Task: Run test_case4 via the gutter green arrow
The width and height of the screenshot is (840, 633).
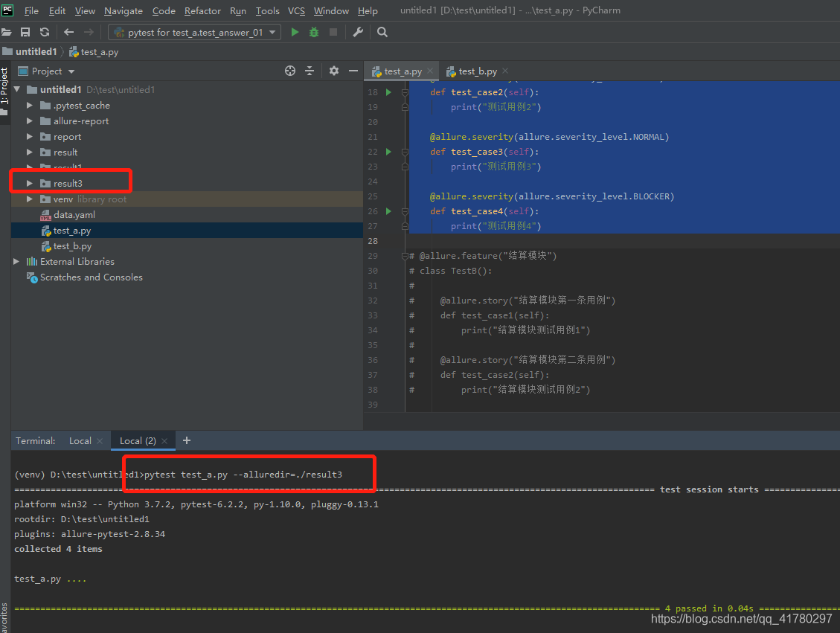Action: (x=388, y=211)
